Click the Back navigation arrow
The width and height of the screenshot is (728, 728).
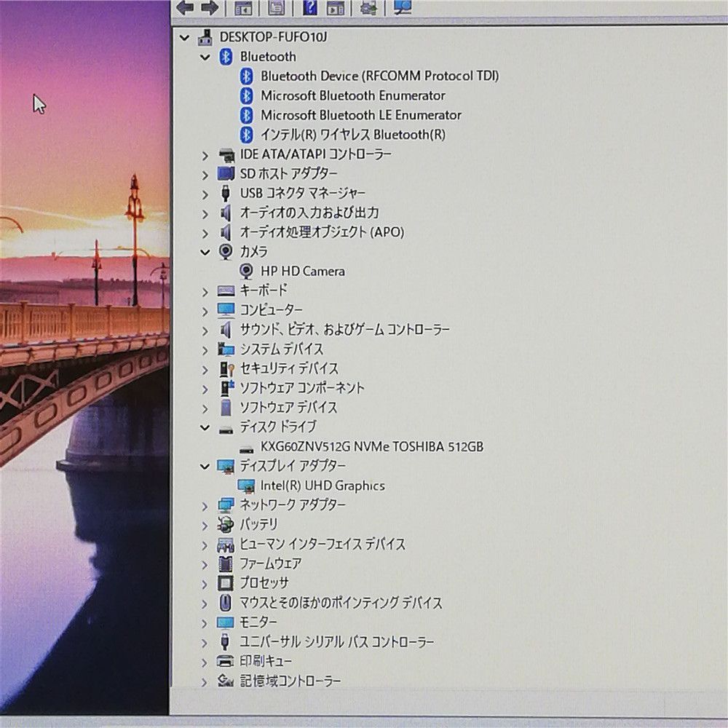pyautogui.click(x=184, y=9)
